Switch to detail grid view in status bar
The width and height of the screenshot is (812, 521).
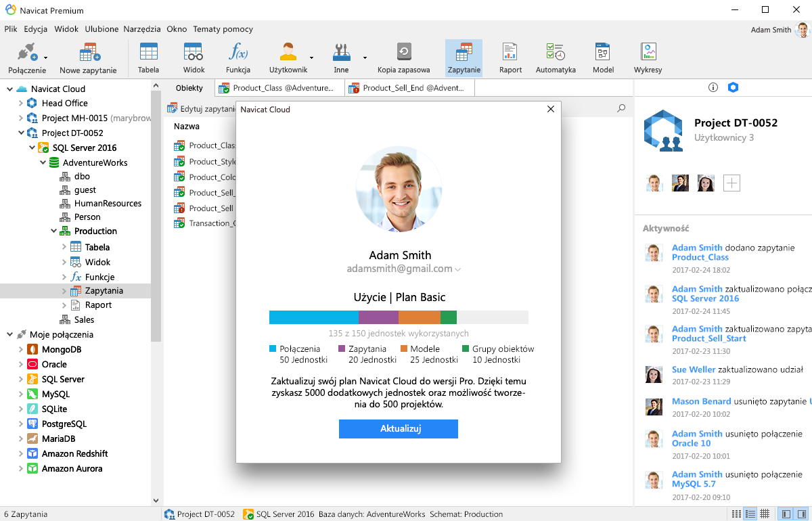tap(765, 514)
